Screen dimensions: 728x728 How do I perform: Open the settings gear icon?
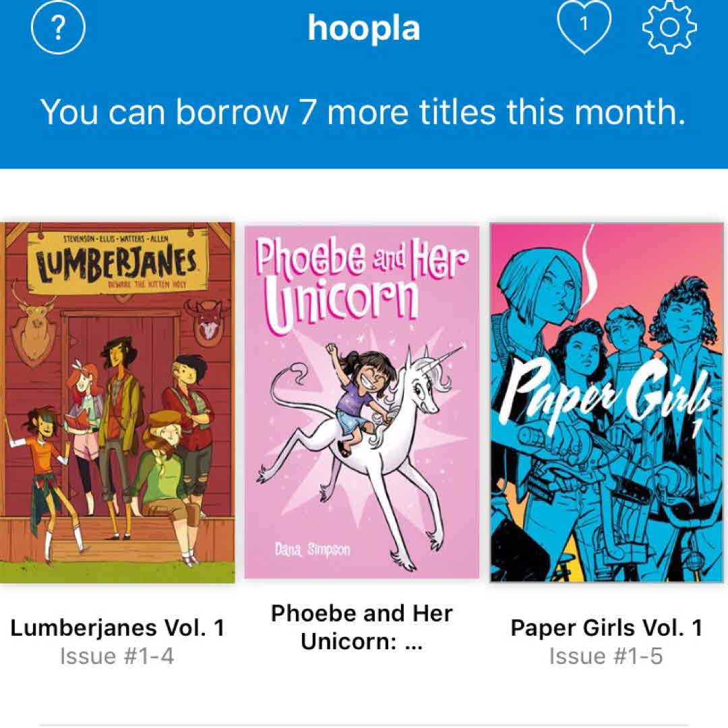pyautogui.click(x=669, y=28)
